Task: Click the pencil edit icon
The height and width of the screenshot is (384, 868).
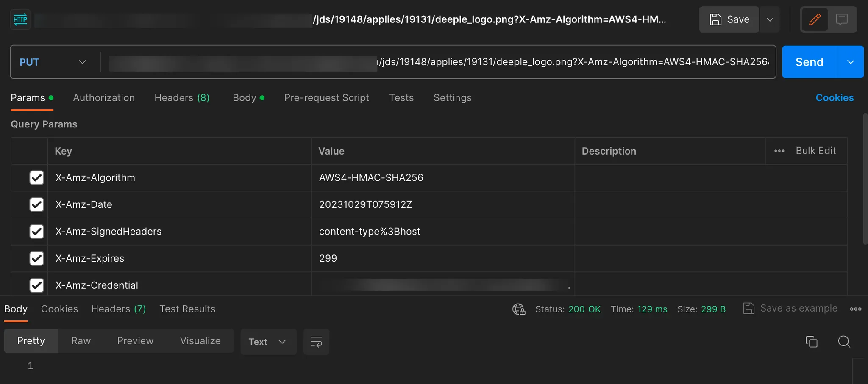Action: coord(815,19)
